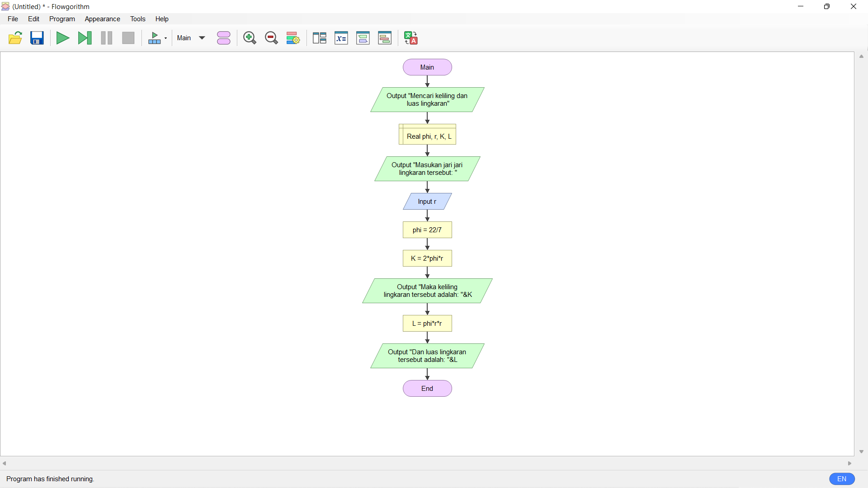Image resolution: width=868 pixels, height=488 pixels.
Task: Click the vertical scrollbar up arrow
Action: [861, 56]
